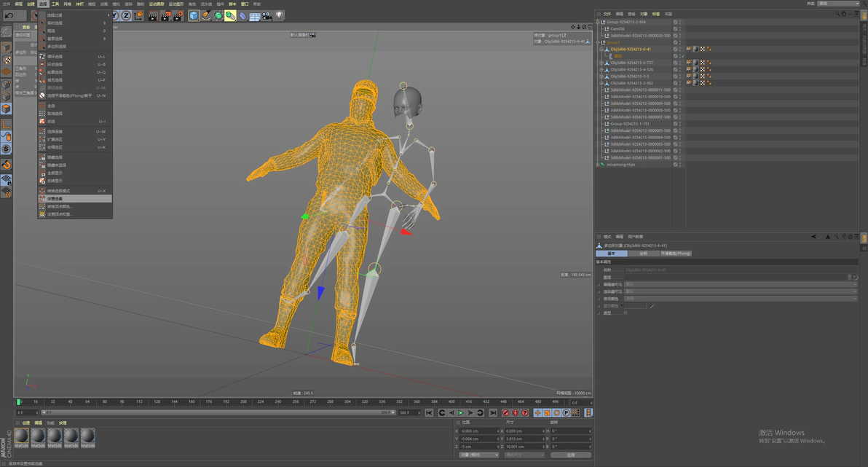Image resolution: width=868 pixels, height=467 pixels.
Task: Click the Z axis lock icon
Action: 126,15
